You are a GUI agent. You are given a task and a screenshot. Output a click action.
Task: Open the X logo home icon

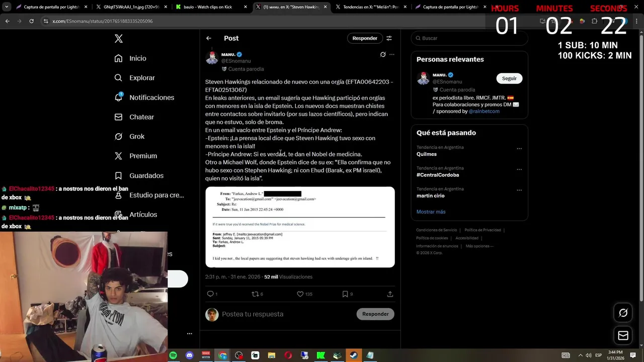(118, 39)
